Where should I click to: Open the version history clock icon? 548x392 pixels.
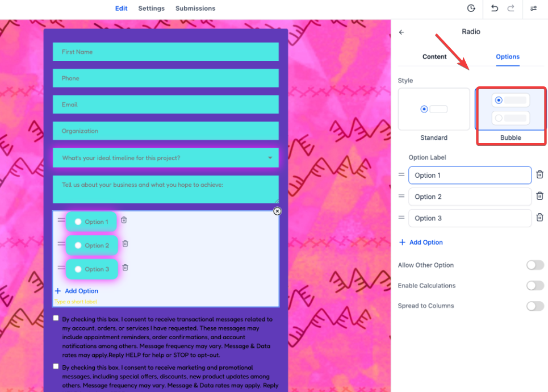click(471, 9)
